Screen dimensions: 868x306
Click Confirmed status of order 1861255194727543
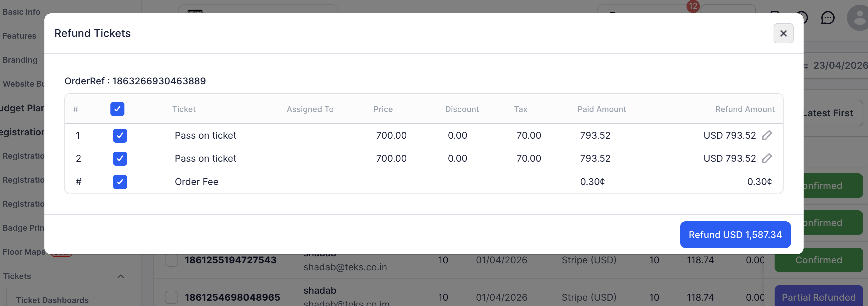point(819,260)
